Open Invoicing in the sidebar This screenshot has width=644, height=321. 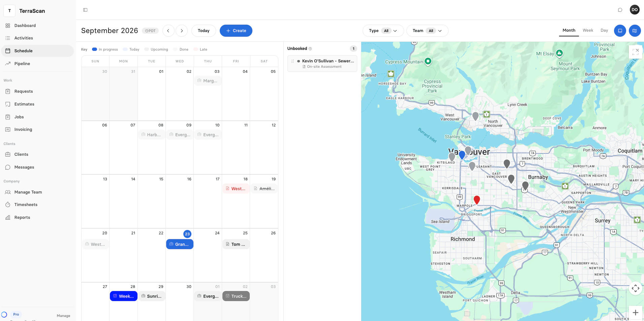(x=37, y=129)
